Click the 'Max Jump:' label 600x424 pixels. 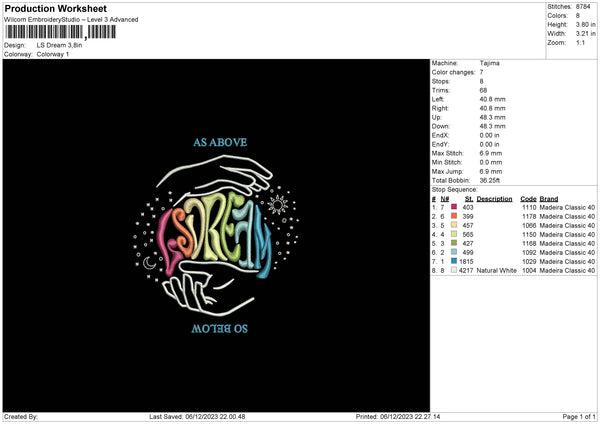(448, 171)
